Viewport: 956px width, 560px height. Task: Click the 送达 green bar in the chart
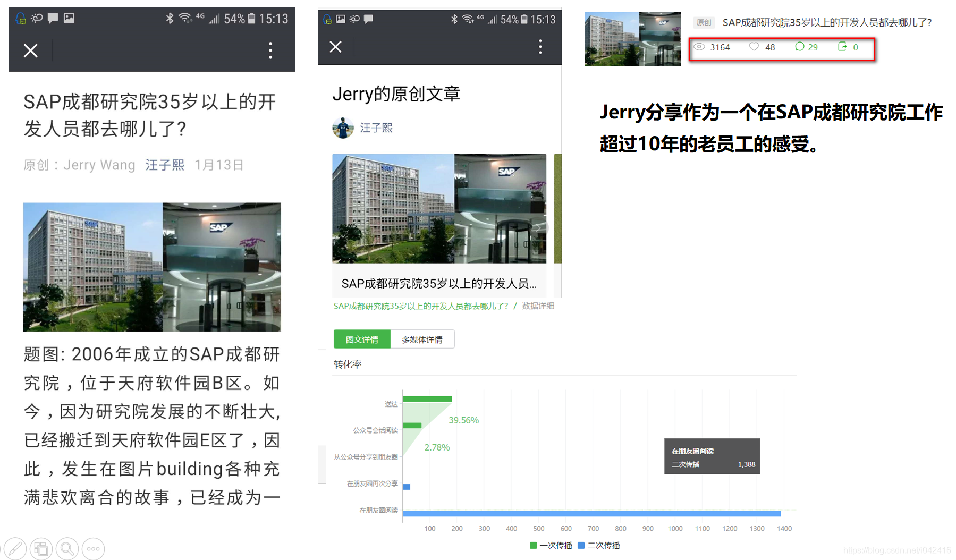[x=427, y=399]
